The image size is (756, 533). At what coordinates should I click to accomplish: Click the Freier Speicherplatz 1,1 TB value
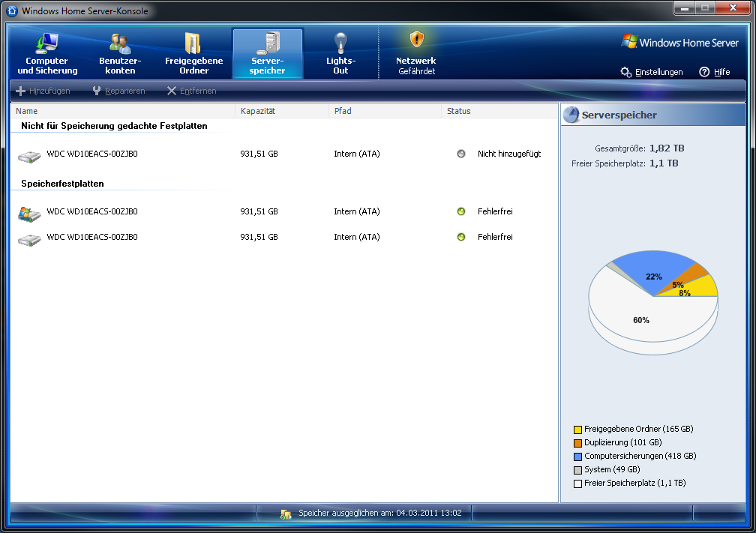coord(664,163)
